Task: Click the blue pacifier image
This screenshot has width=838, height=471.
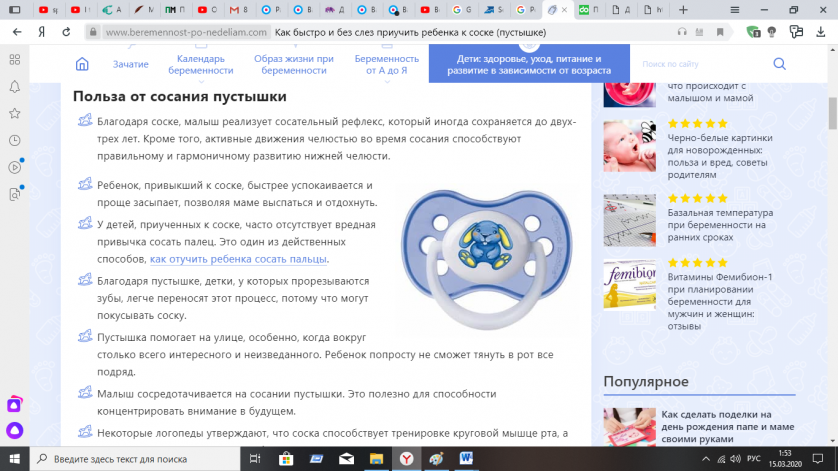Action: pos(487,258)
